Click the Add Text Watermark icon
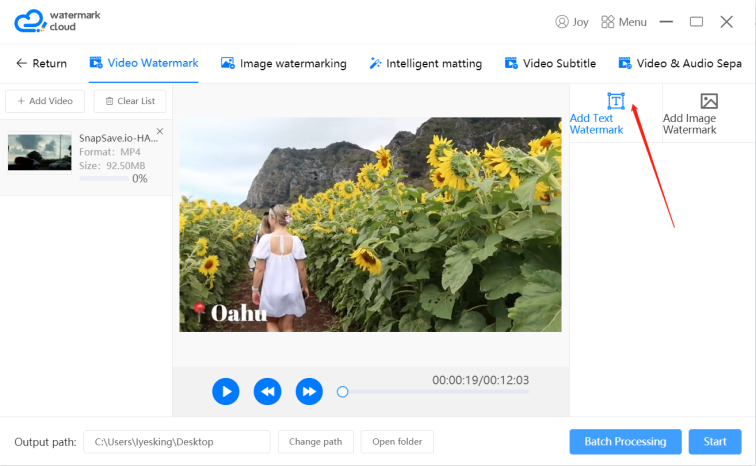The width and height of the screenshot is (756, 466). tap(615, 101)
